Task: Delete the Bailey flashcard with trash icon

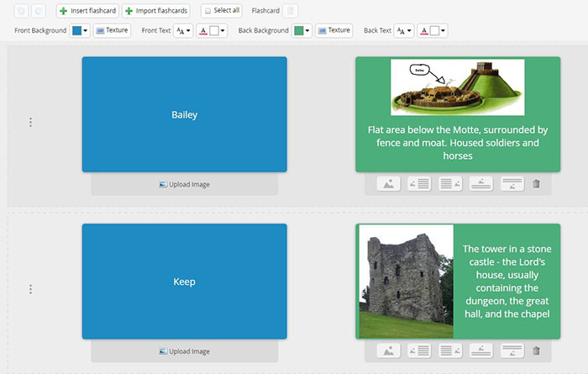Action: (536, 183)
